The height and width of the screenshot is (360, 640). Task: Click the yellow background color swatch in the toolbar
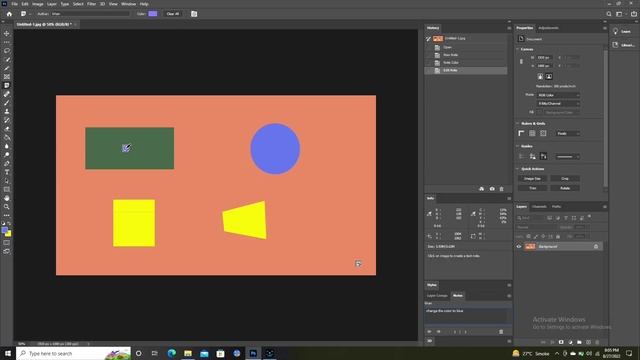pyautogui.click(x=9, y=234)
